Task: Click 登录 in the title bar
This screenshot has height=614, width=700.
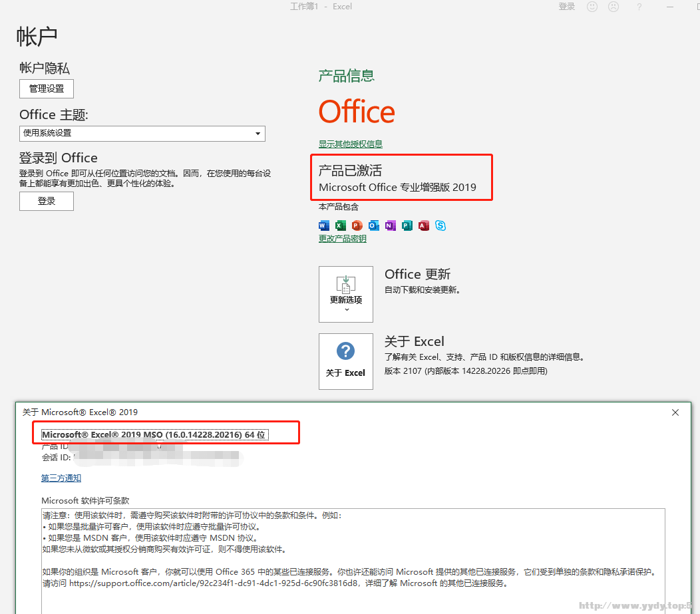Action: point(567,7)
